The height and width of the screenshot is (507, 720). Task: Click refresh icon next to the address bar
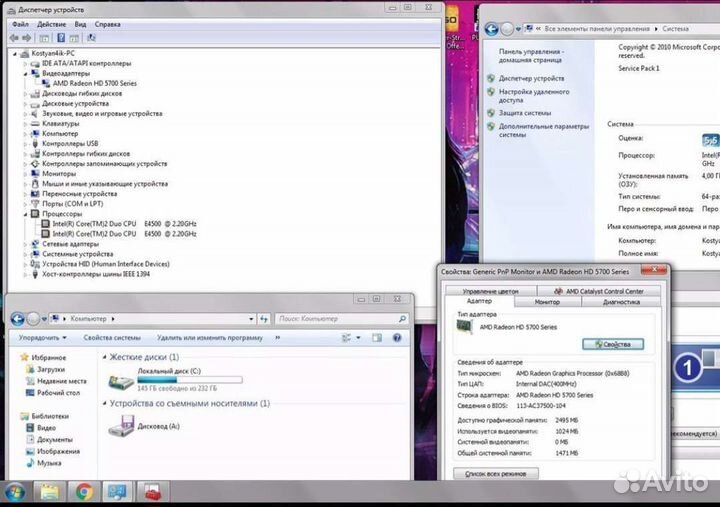pos(264,319)
